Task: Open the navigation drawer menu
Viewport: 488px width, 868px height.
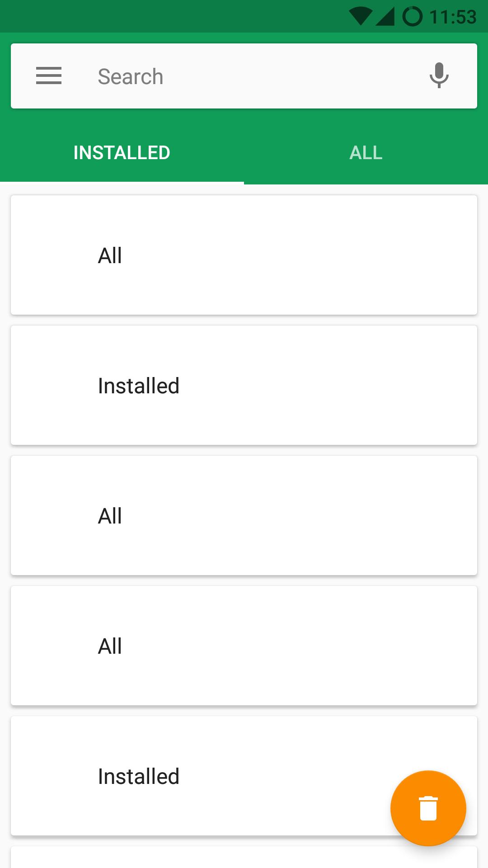Action: pyautogui.click(x=49, y=76)
